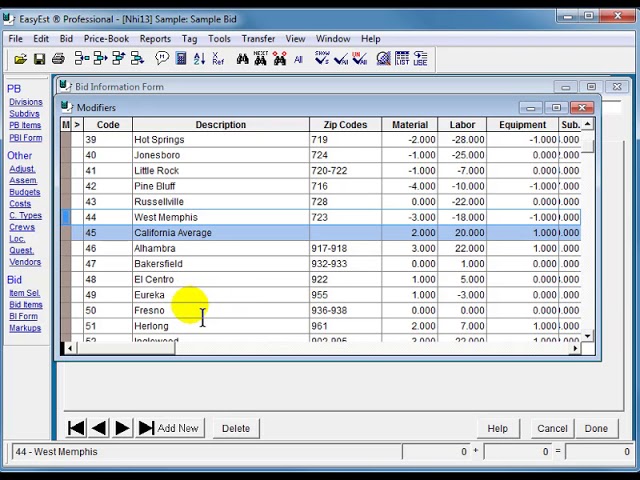The image size is (640, 480).
Task: Click the Delete button
Action: coord(236,429)
